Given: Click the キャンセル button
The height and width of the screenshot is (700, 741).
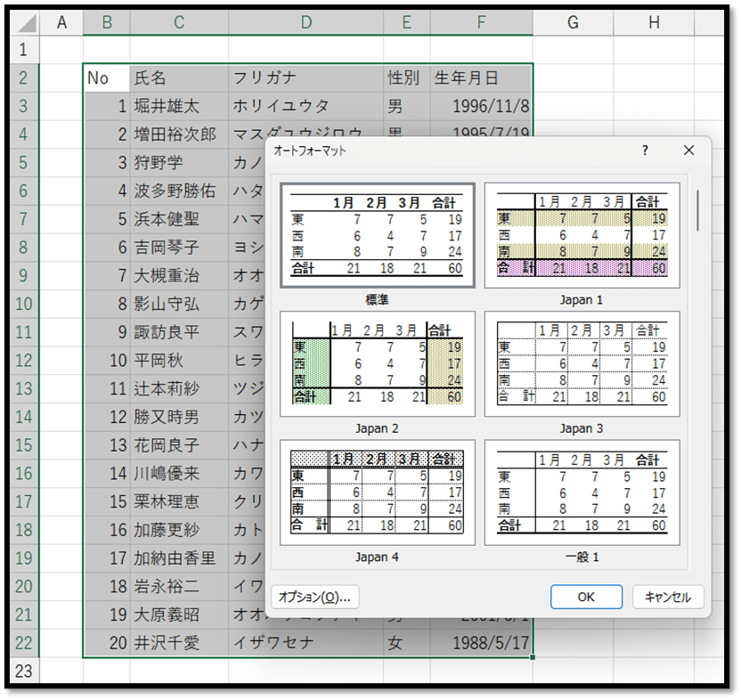Looking at the screenshot, I should click(668, 597).
